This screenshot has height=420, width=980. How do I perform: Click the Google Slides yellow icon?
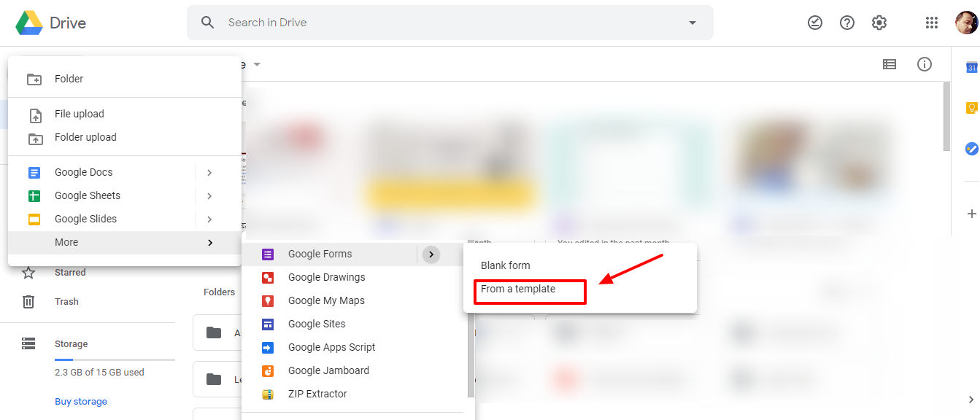[34, 219]
